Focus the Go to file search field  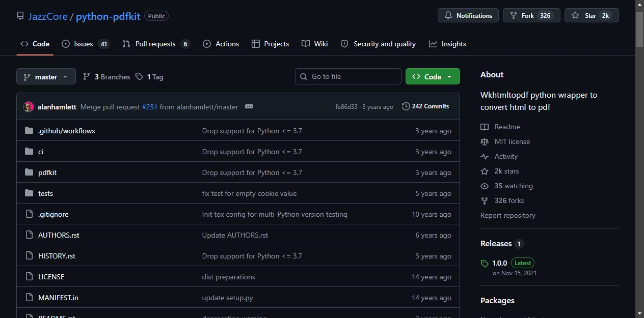pos(348,76)
